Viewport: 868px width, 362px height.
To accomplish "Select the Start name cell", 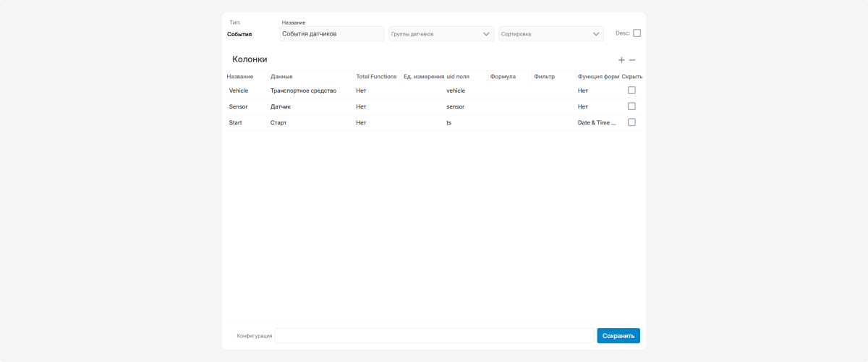I will 235,122.
